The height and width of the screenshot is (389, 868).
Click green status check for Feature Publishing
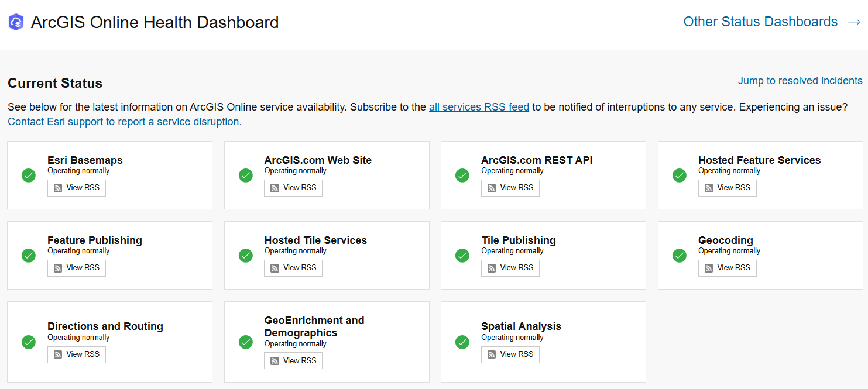point(29,255)
